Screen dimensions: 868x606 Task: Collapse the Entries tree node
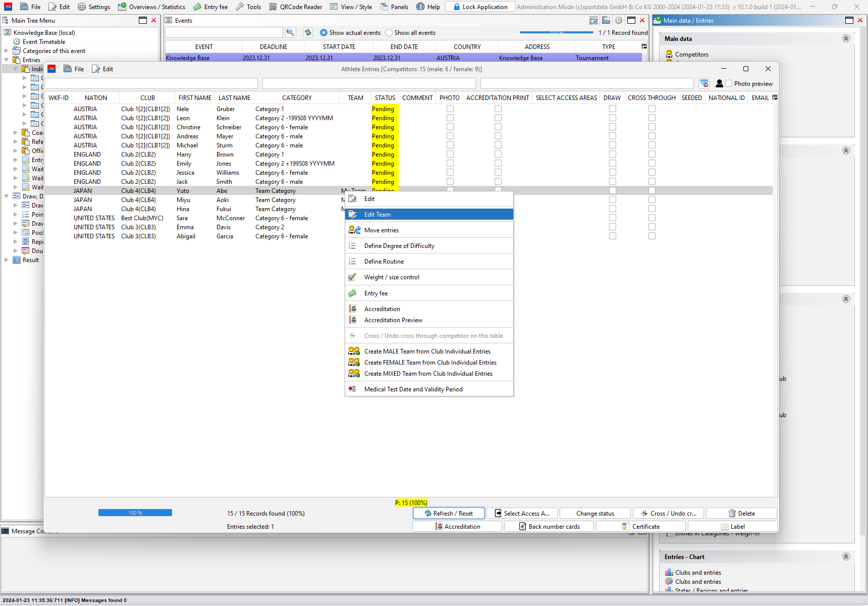click(7, 60)
